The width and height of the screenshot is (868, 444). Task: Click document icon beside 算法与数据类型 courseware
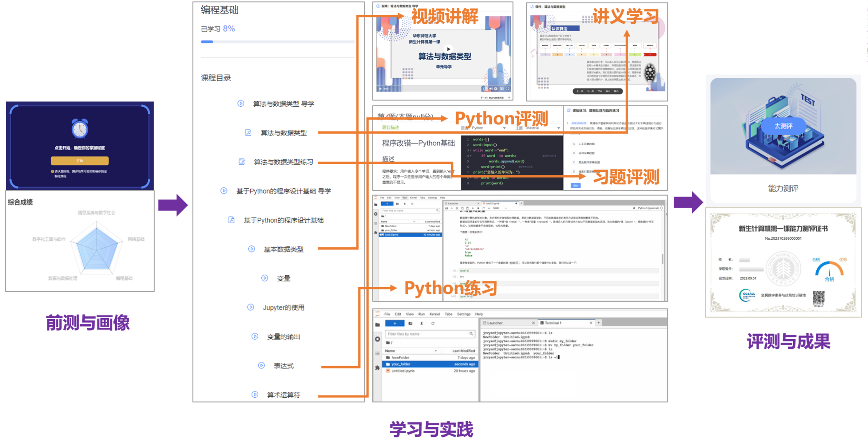click(248, 132)
